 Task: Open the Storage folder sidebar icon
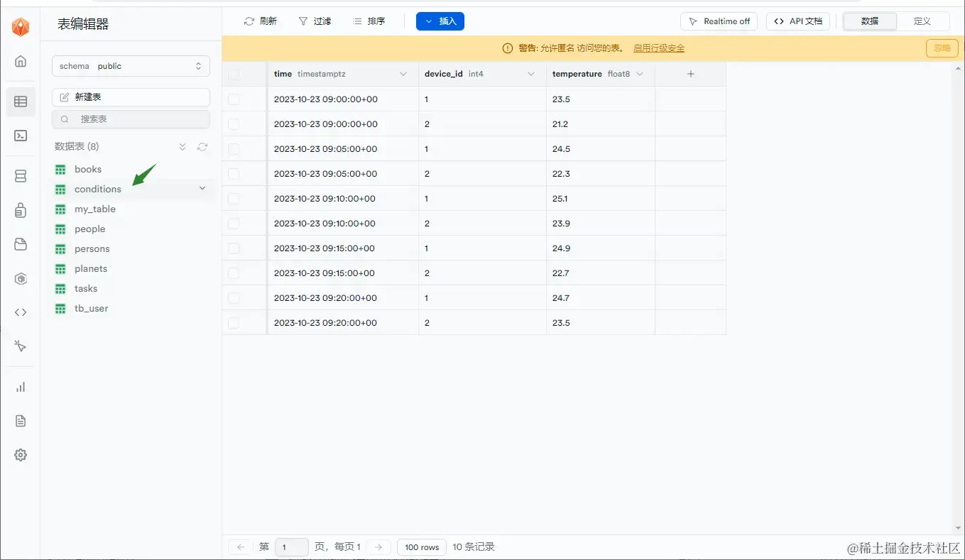tap(21, 244)
